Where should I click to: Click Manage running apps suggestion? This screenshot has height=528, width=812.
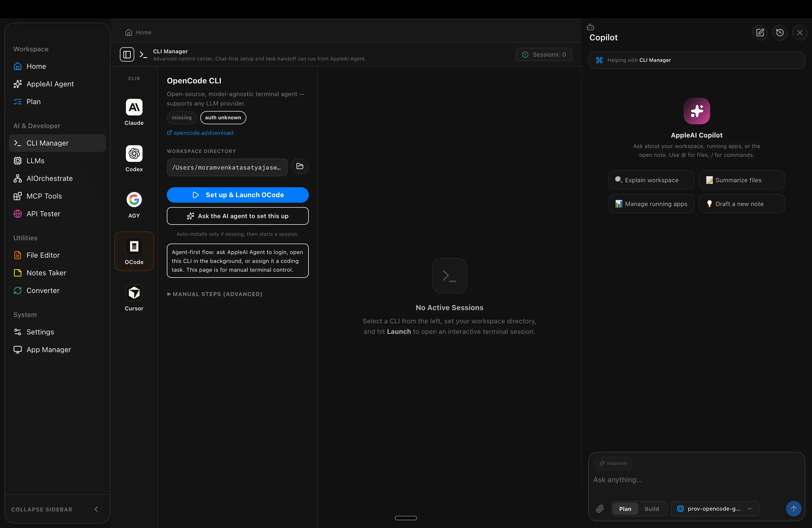tap(651, 204)
